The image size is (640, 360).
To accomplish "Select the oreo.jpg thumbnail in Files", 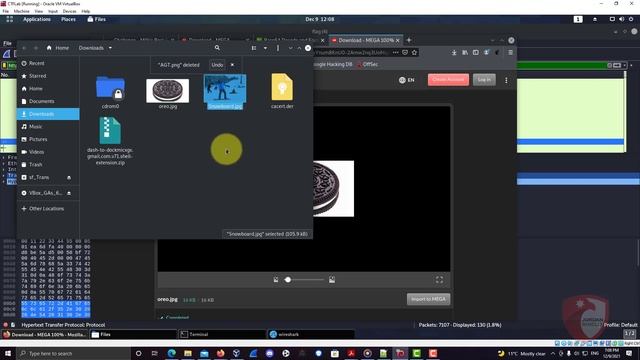I will (168, 93).
